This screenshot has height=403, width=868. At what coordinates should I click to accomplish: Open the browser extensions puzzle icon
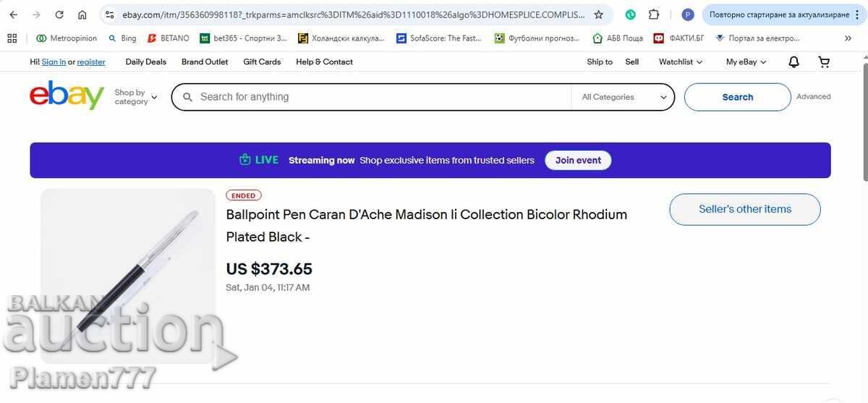tap(654, 14)
